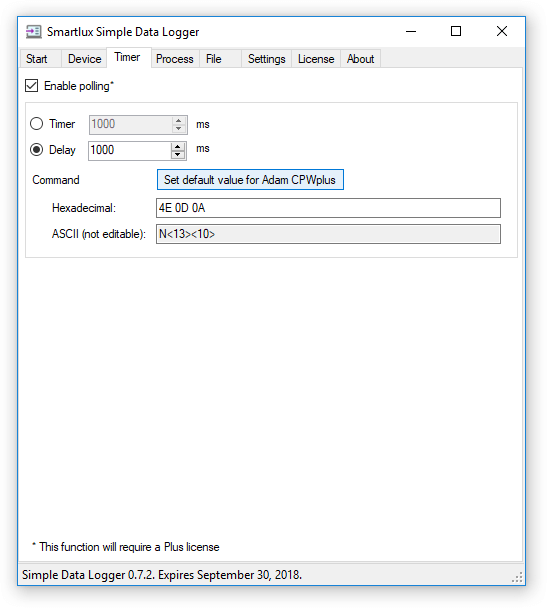547x608 pixels.
Task: Increase the Delay value with up arrow
Action: click(178, 147)
